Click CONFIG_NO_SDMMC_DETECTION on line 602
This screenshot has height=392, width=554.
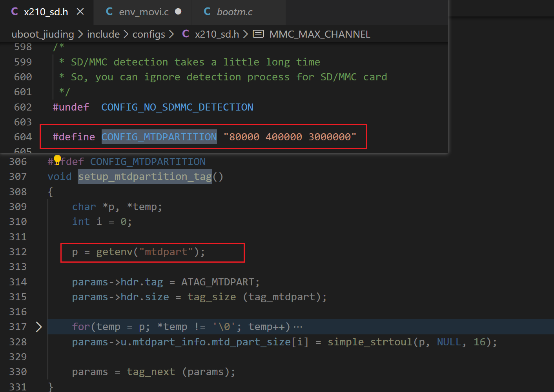click(x=177, y=107)
